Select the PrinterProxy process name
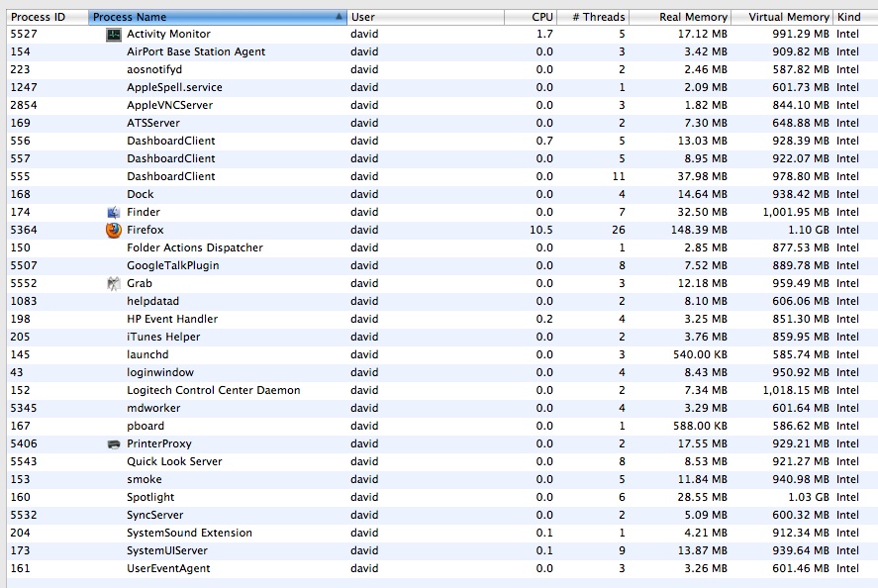This screenshot has height=588, width=878. pos(159,444)
